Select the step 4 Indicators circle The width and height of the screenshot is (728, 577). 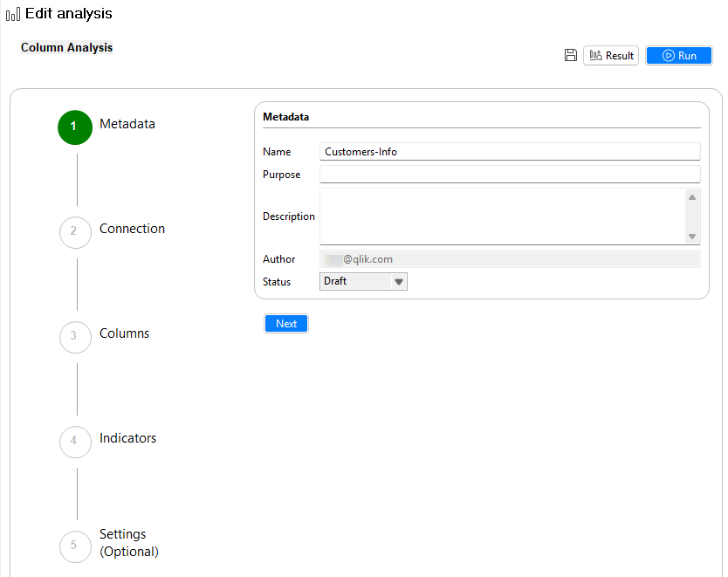pyautogui.click(x=75, y=442)
